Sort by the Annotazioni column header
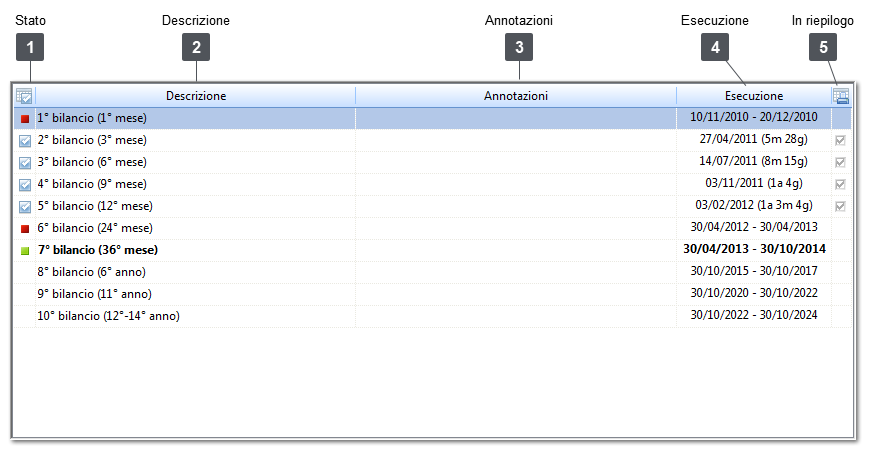The image size is (870, 449). [516, 96]
